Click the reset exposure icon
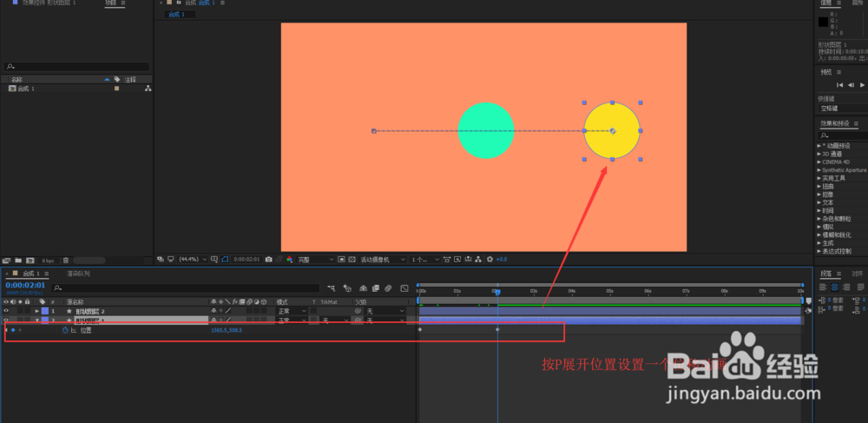Viewport: 868px width, 423px height. pos(490,259)
